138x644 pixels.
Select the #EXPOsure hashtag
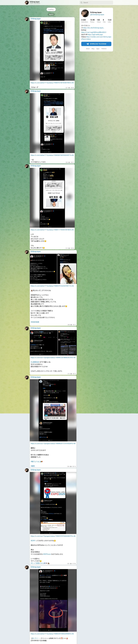coord(47,554)
